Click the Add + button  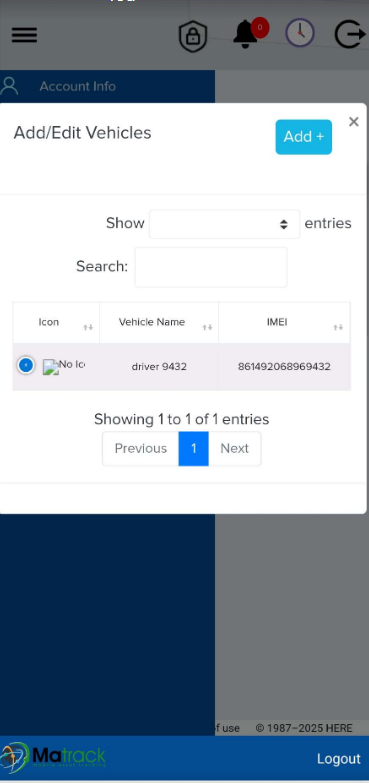point(304,137)
